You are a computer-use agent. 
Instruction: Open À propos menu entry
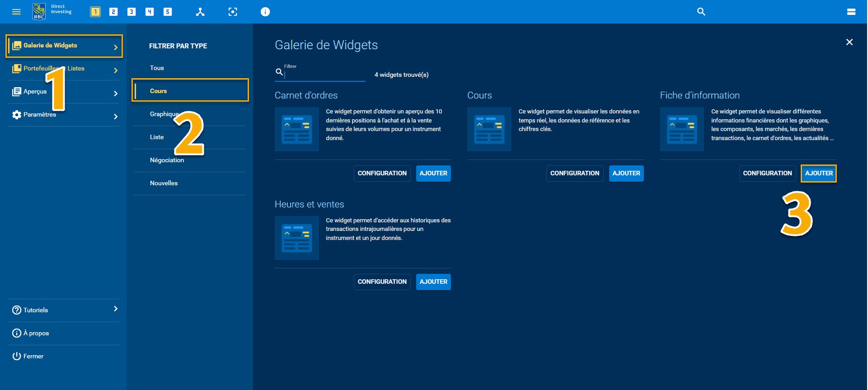click(63, 333)
